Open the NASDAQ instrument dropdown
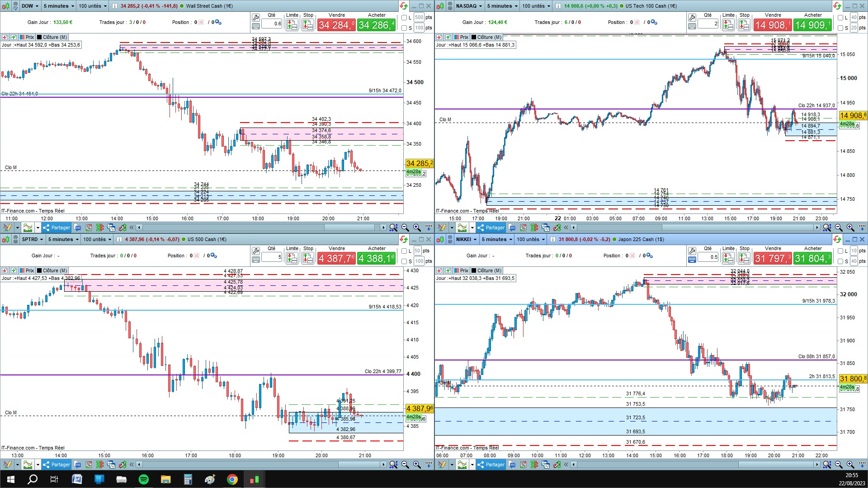This screenshot has width=868, height=488. pyautogui.click(x=469, y=6)
